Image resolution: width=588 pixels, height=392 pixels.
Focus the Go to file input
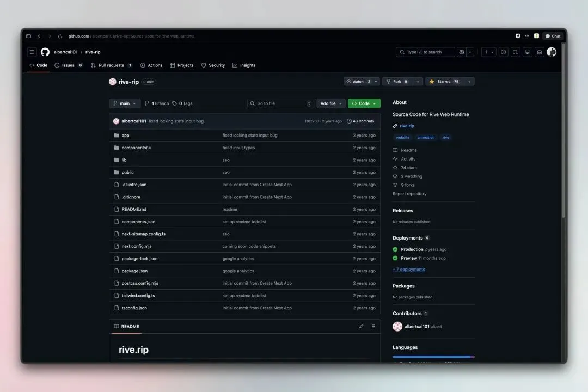pyautogui.click(x=280, y=103)
